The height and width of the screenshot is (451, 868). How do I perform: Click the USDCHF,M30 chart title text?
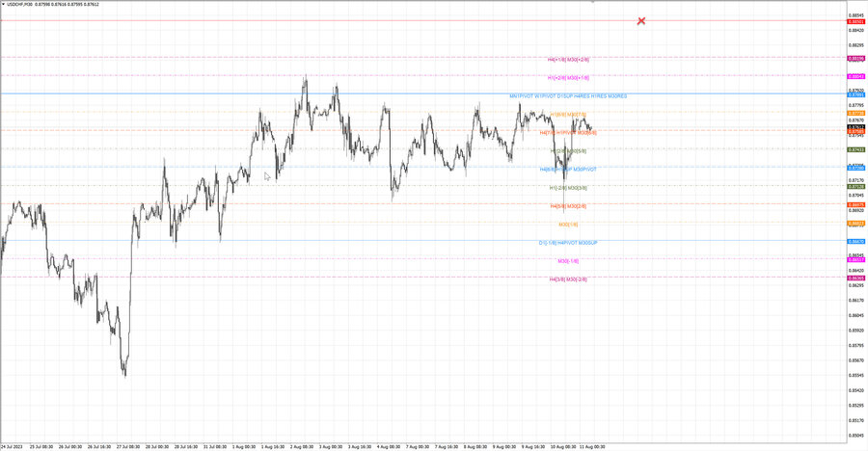click(x=19, y=4)
